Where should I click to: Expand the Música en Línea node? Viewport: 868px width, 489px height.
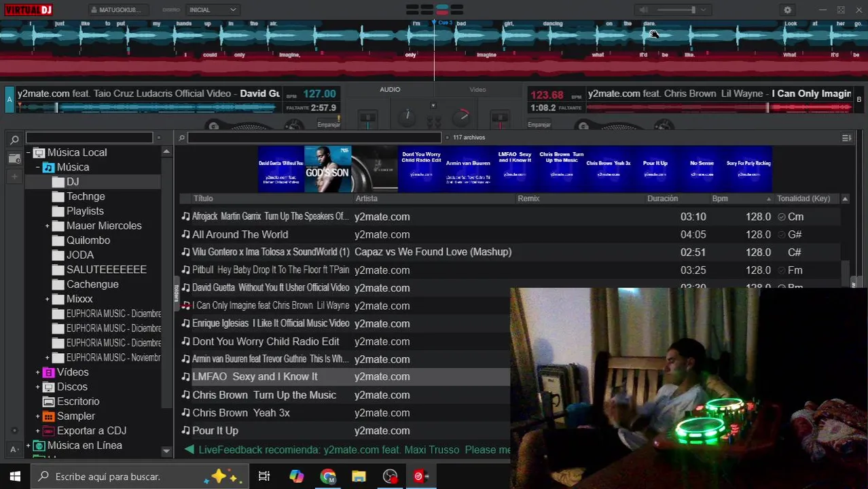(28, 446)
